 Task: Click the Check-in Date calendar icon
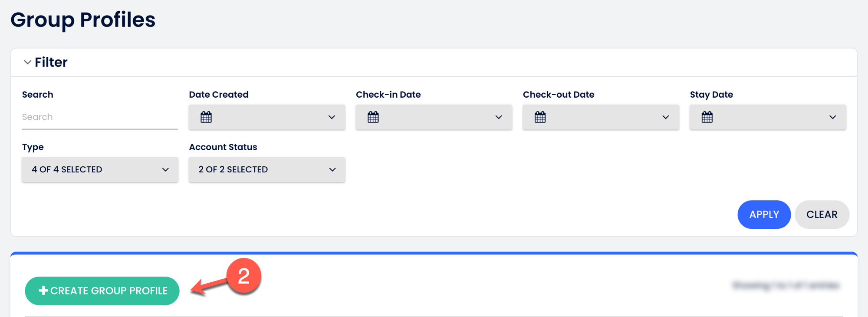click(x=373, y=117)
